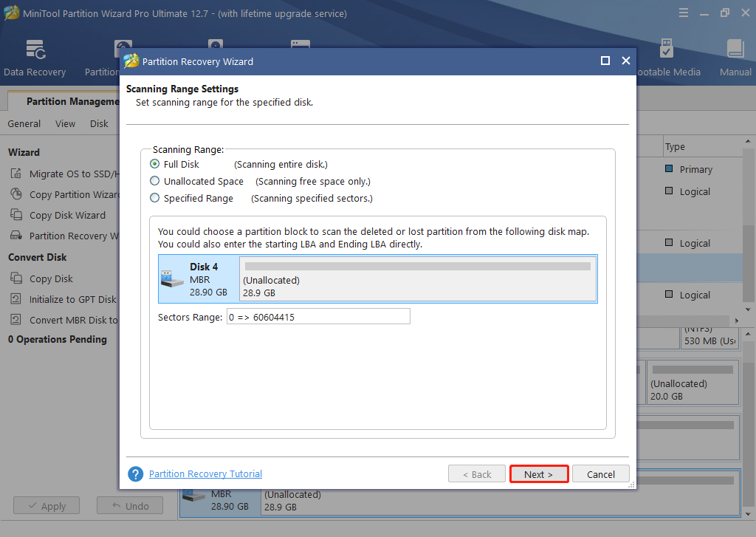Screen dimensions: 756x537
Task: Select the Unallocated 28.9 GB partition block in wizard
Action: pos(418,279)
